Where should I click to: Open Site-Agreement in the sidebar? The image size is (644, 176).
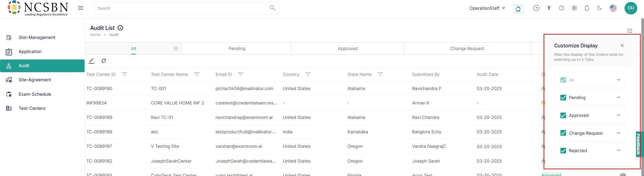click(x=35, y=80)
